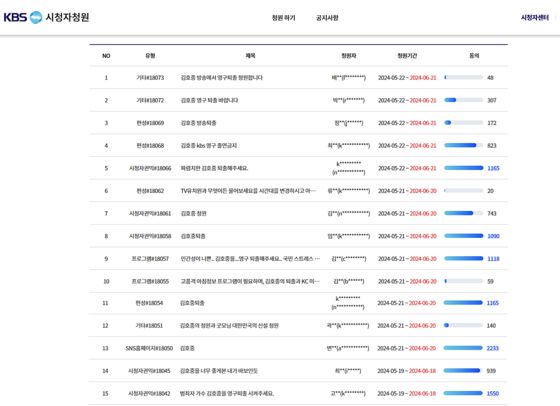Click petition period dates in row 8

click(x=407, y=236)
